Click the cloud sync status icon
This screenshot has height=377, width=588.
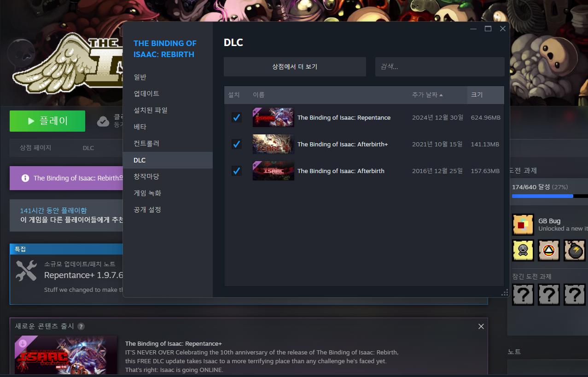tap(103, 122)
